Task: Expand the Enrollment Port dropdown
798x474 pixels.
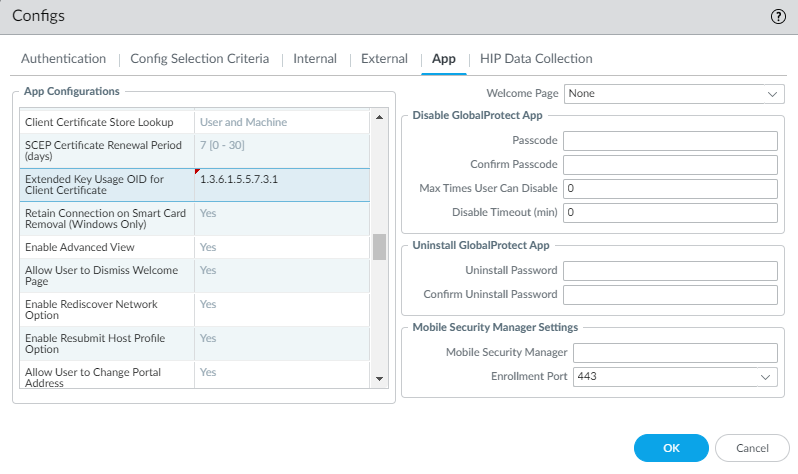Action: pyautogui.click(x=674, y=377)
